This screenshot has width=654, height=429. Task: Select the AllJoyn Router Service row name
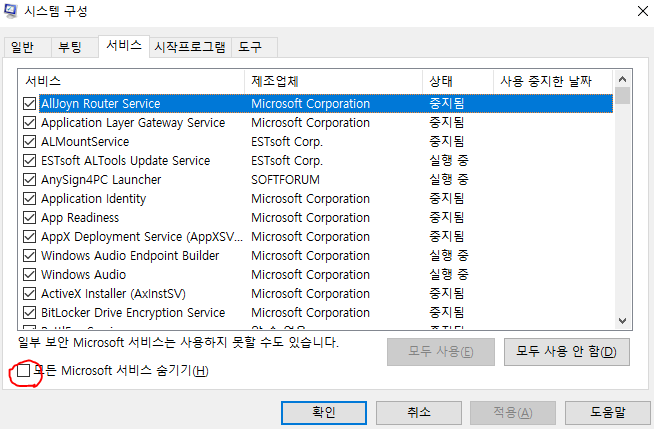(x=101, y=103)
